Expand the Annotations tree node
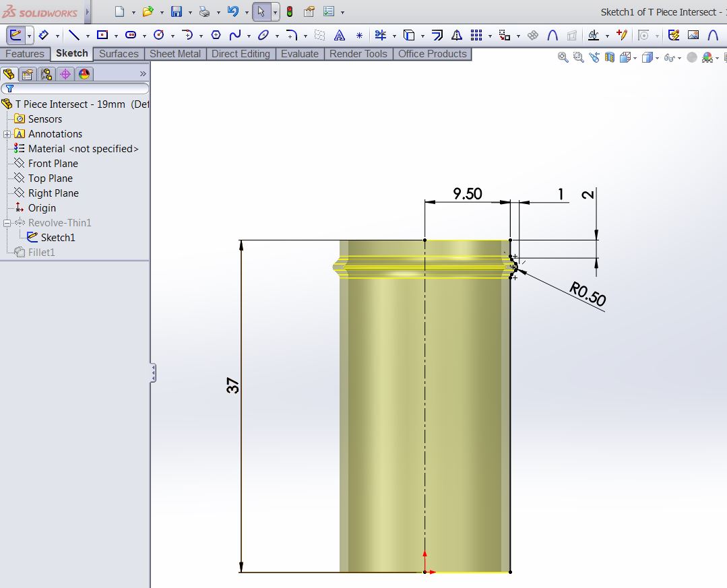This screenshot has width=727, height=588. pyautogui.click(x=7, y=134)
